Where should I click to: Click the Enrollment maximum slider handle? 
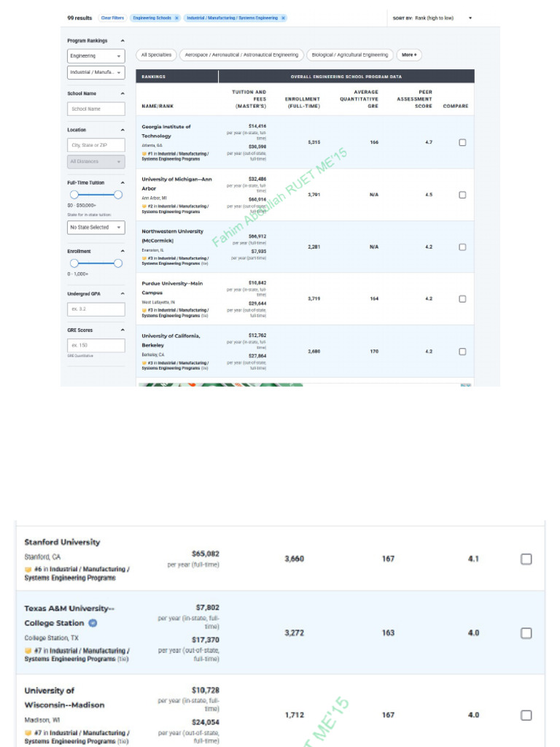point(118,263)
